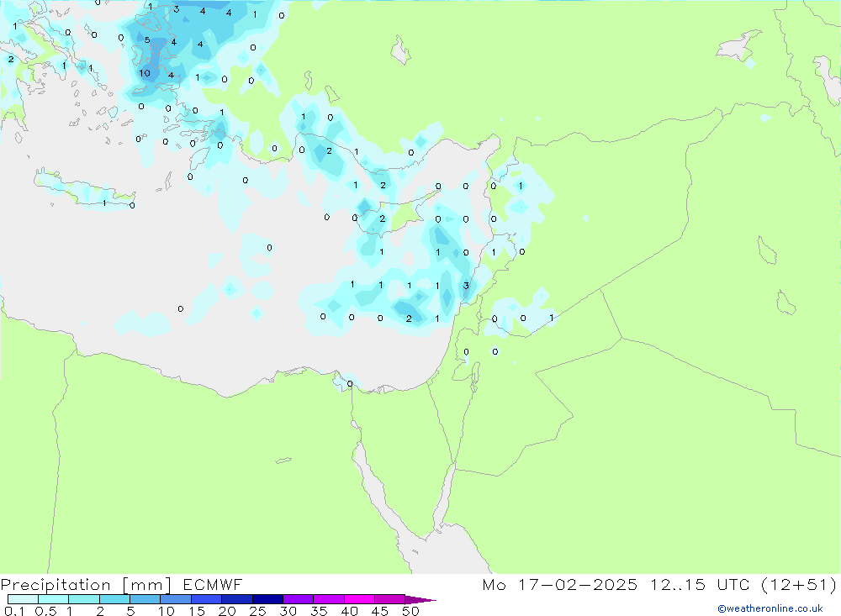Image resolution: width=841 pixels, height=616 pixels.
Task: Click the time '12..15 UTC'
Action: (700, 584)
